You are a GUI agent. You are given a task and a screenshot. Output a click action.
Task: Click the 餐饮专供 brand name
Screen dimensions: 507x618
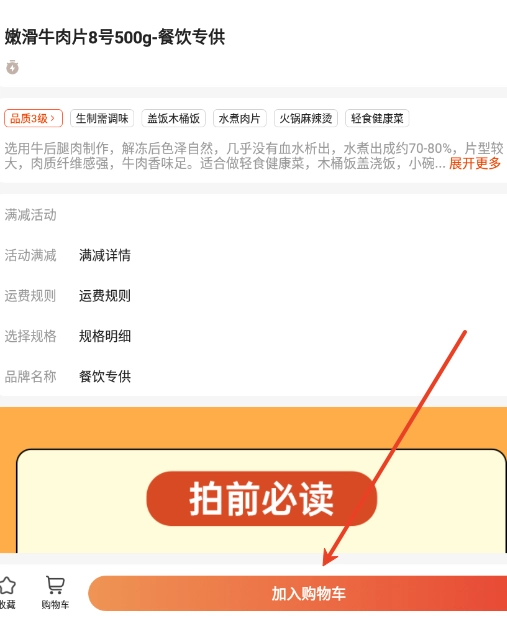click(105, 376)
